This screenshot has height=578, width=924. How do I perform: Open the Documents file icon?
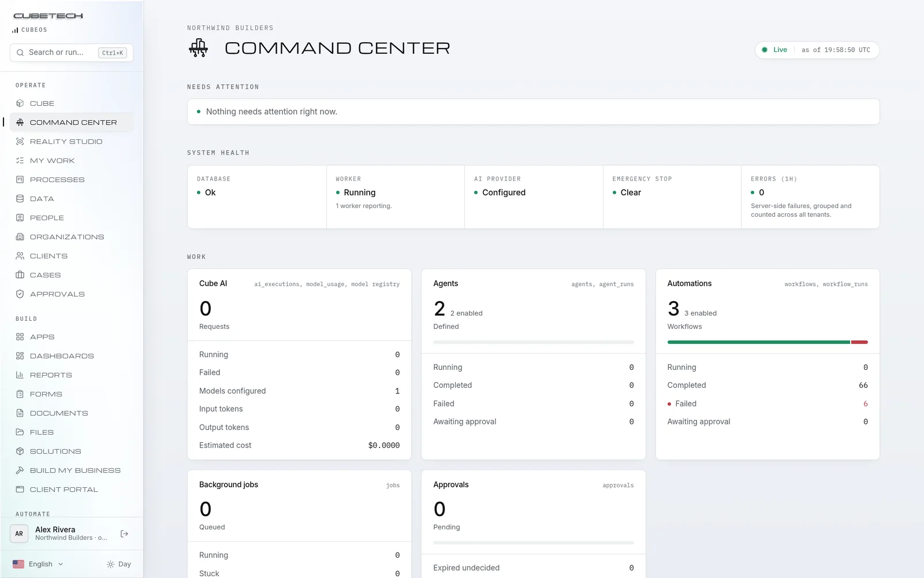tap(20, 413)
